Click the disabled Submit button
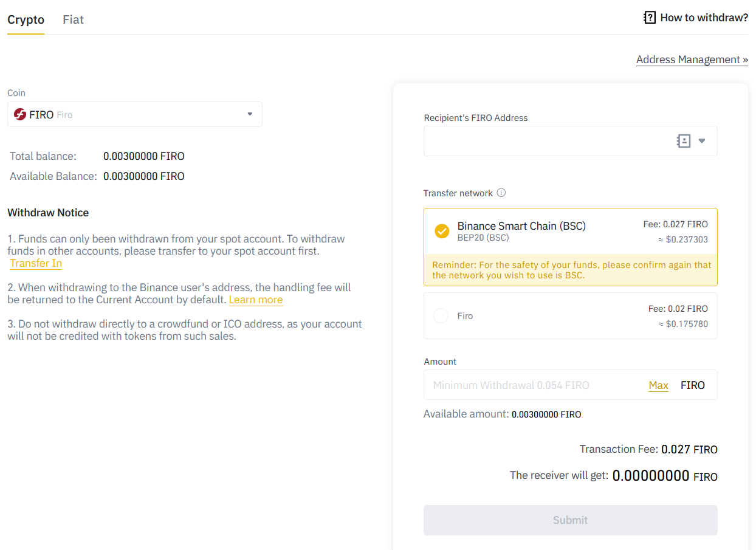This screenshot has height=550, width=756. (571, 520)
